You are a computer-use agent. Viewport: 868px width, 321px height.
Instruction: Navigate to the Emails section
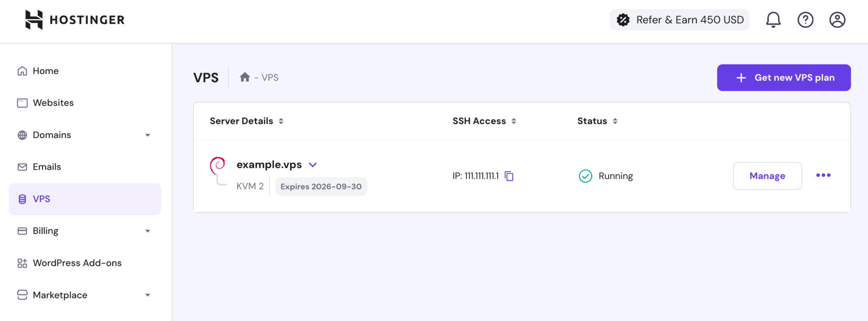click(46, 166)
